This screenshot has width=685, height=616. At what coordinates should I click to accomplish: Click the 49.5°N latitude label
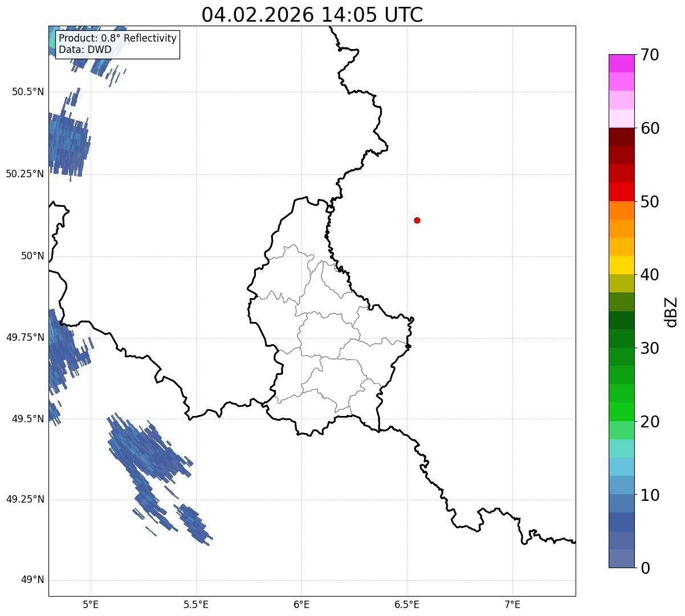click(x=28, y=419)
